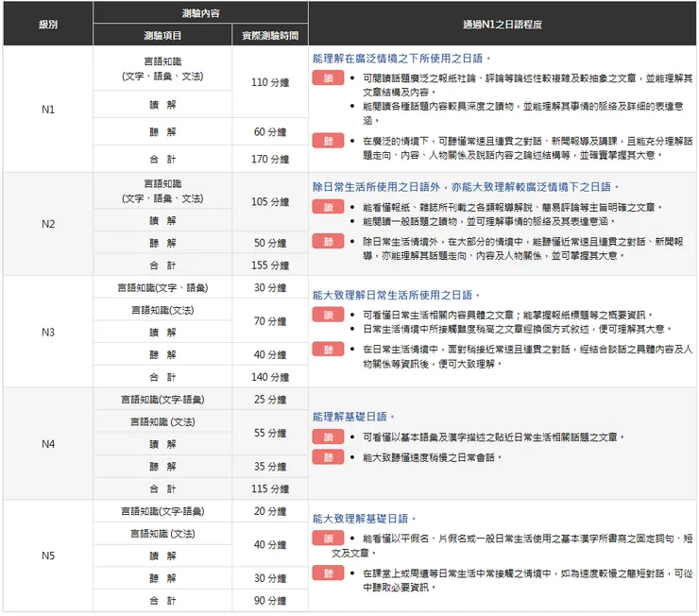Click 言語知識(文法) in the N3 row
This screenshot has width=699, height=616.
pyautogui.click(x=162, y=310)
